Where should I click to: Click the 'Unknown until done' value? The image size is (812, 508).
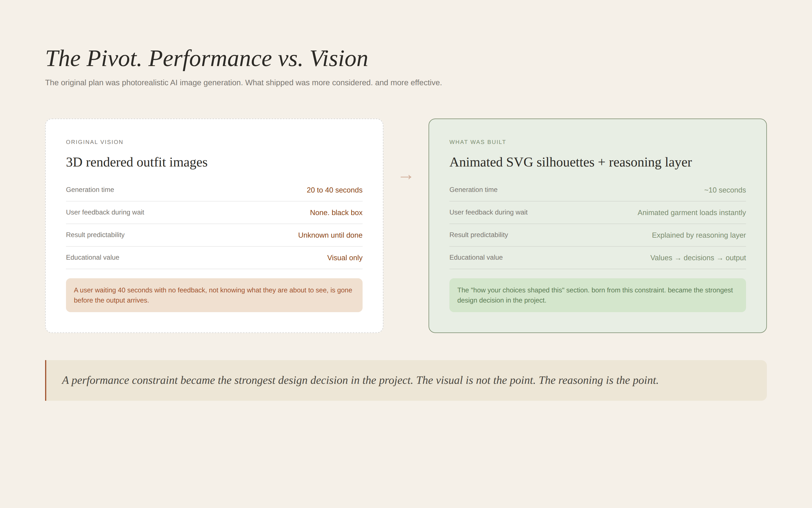click(x=330, y=235)
